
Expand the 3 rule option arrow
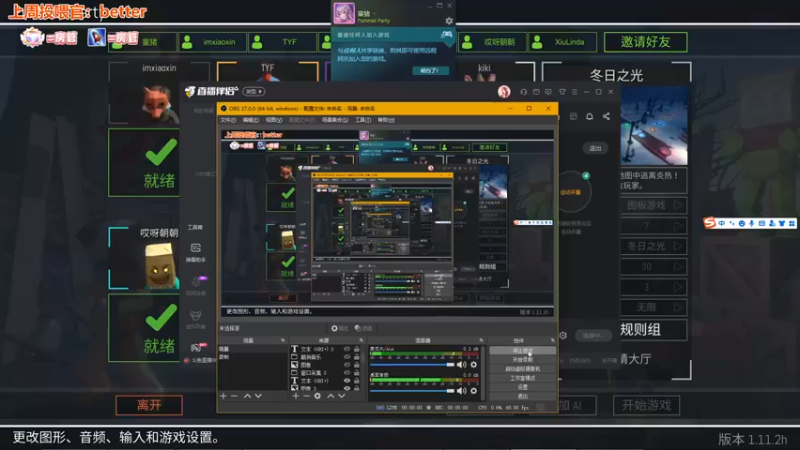tap(678, 287)
